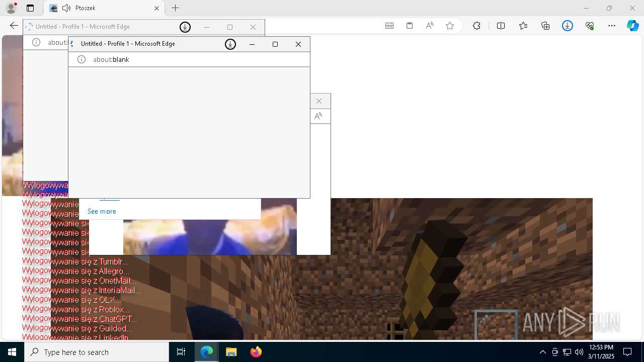
Task: Click text 'Wylogowywanie się z Guilded...'
Action: [77, 329]
